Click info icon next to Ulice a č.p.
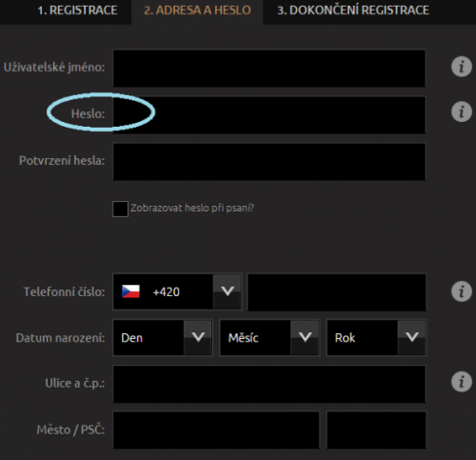This screenshot has width=476, height=460. click(462, 382)
